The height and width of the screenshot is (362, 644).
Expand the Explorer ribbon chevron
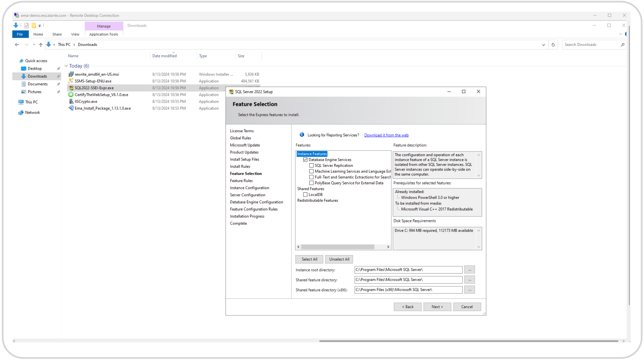tap(620, 34)
